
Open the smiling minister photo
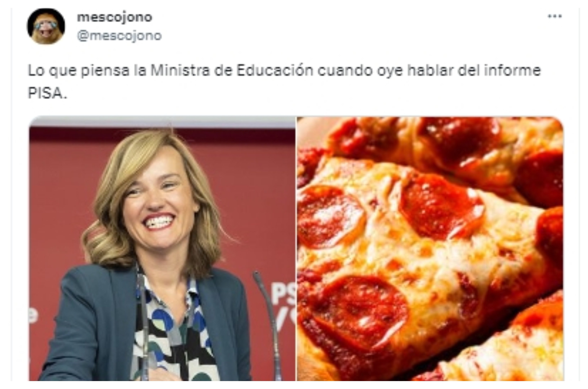[162, 249]
